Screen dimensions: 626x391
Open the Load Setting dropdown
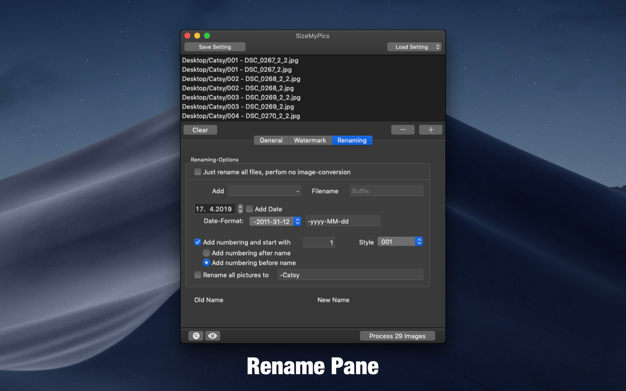pos(414,47)
